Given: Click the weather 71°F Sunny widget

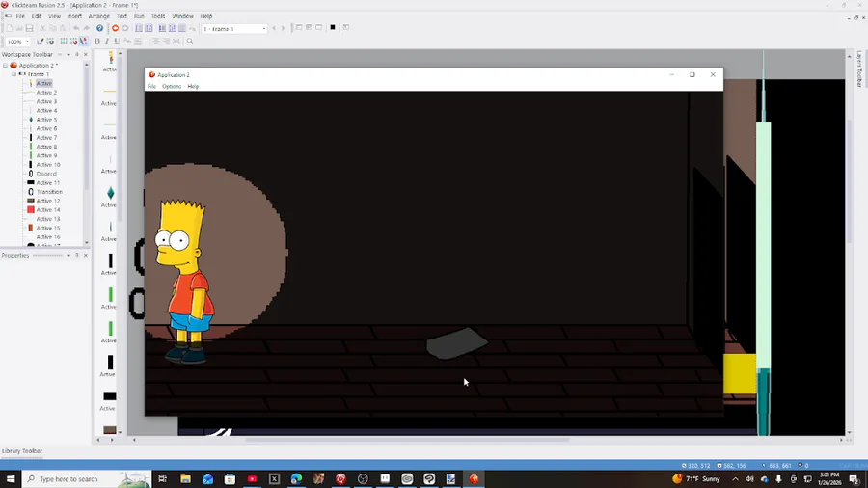Looking at the screenshot, I should point(696,479).
